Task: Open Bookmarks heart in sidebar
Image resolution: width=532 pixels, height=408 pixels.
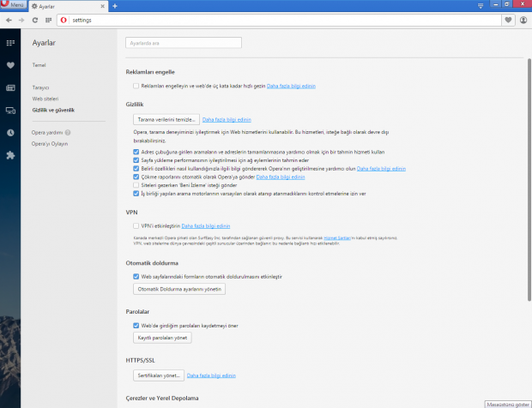Action: 10,65
